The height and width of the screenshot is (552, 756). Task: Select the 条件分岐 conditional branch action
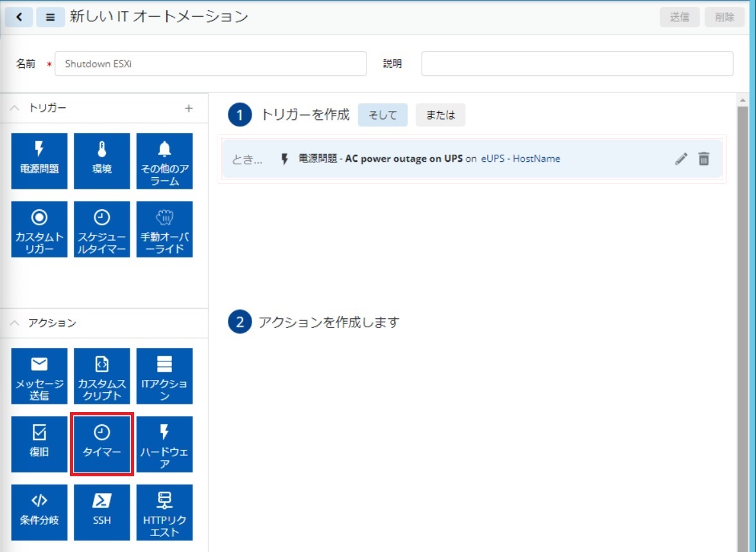(39, 512)
